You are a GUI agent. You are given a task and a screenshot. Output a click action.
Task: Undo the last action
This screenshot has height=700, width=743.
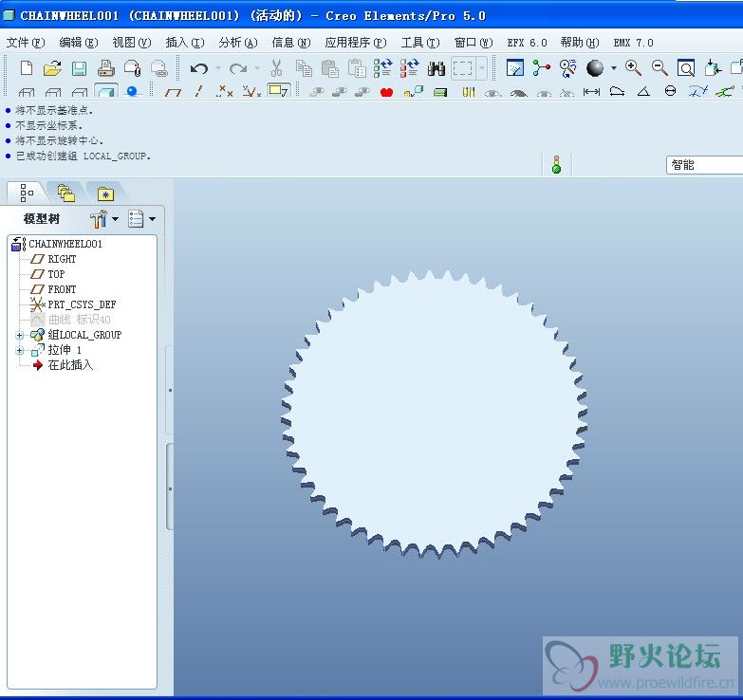point(199,68)
